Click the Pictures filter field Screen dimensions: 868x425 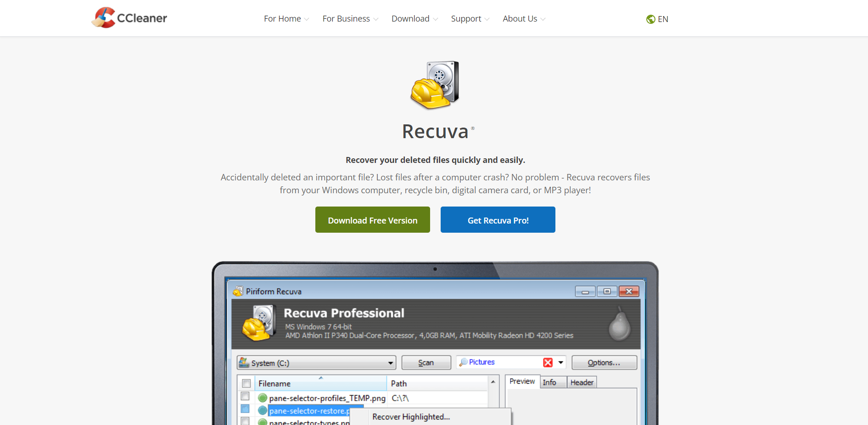pos(511,363)
